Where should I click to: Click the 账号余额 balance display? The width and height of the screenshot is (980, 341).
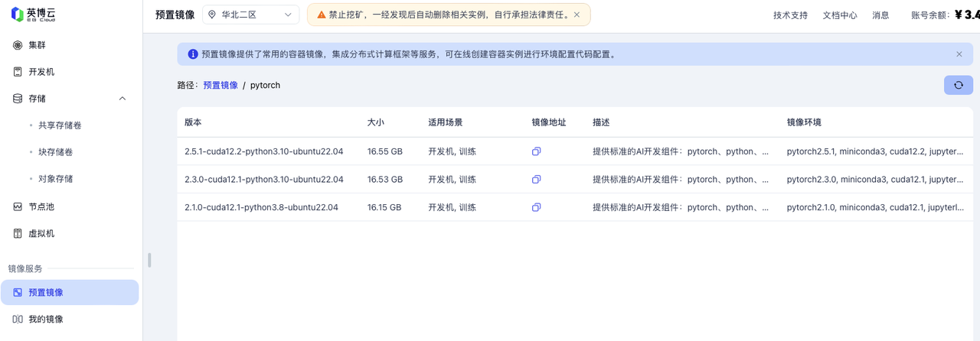[946, 15]
